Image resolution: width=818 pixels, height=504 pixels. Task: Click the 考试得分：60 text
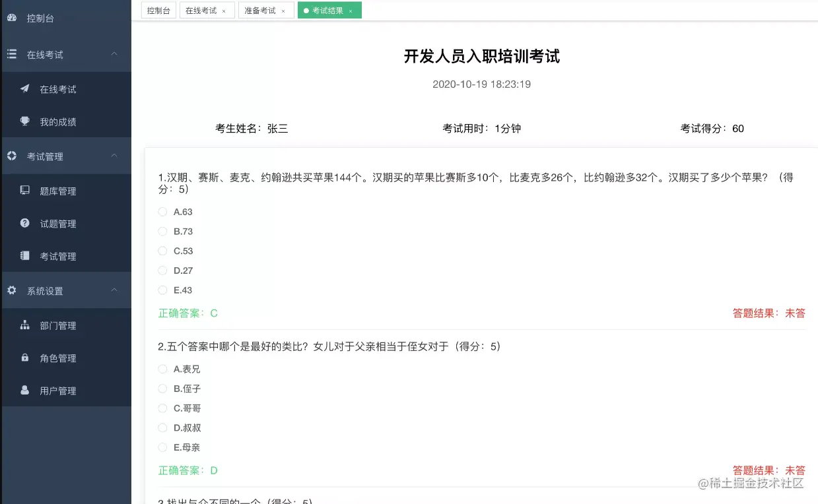[x=712, y=129]
